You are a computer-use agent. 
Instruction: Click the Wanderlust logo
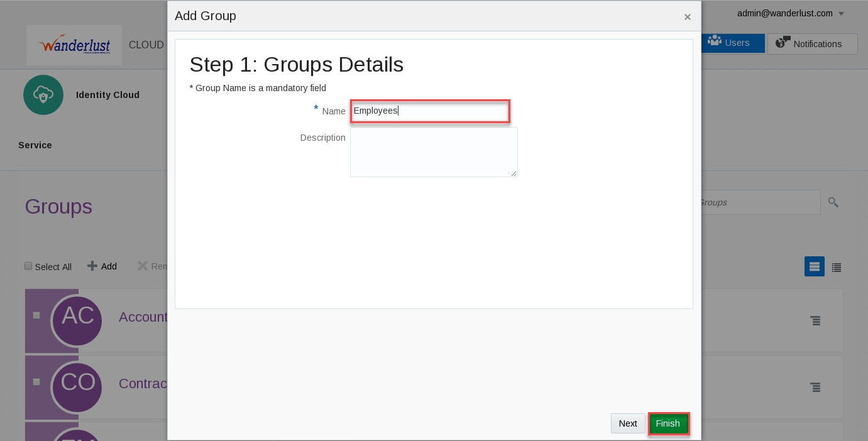[74, 45]
